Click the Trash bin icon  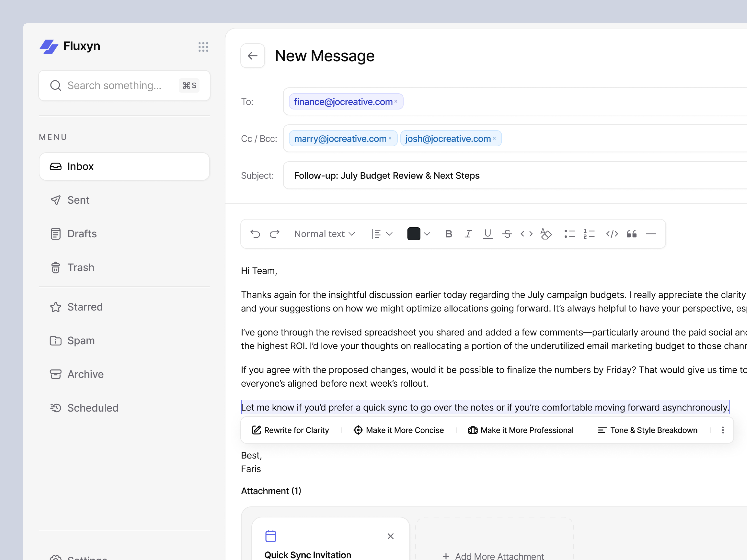point(56,267)
